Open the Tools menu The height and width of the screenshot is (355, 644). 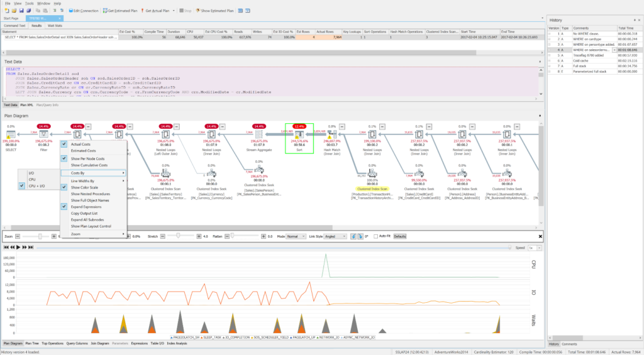29,3
